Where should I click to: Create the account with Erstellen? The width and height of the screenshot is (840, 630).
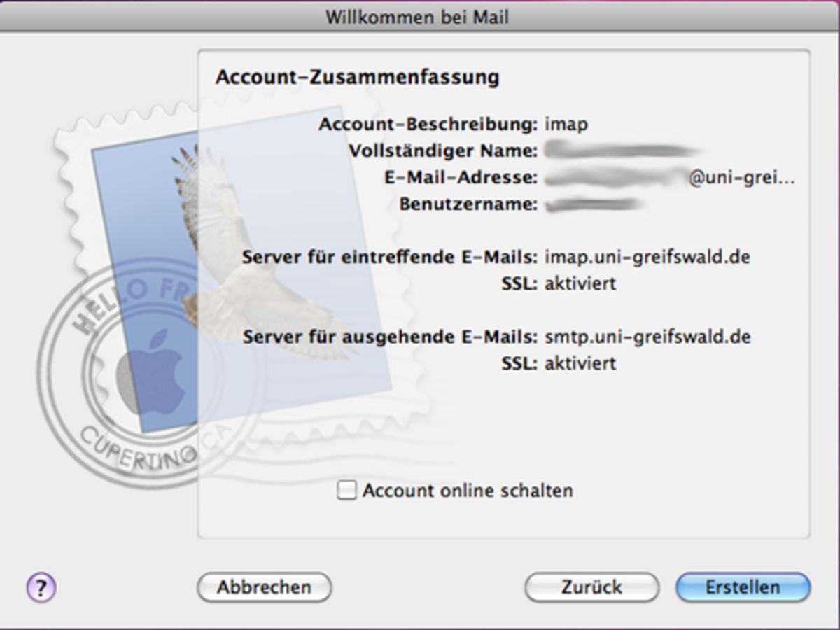coord(743,587)
